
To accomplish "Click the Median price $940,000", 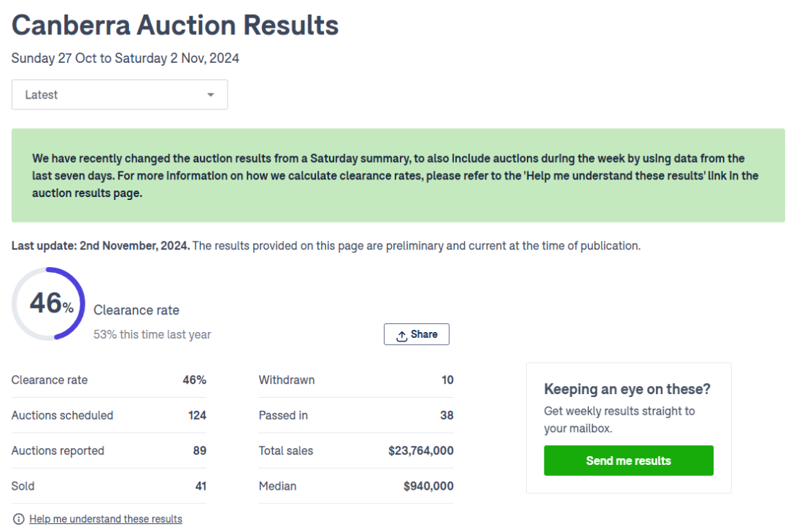I will pyautogui.click(x=428, y=486).
